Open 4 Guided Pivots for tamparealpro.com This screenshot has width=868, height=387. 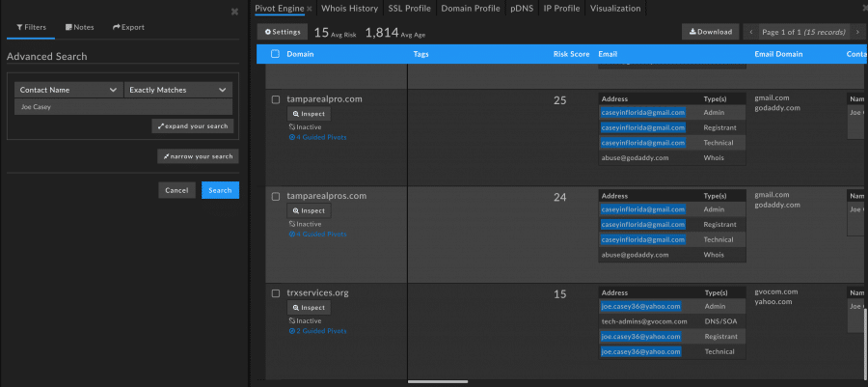point(317,137)
